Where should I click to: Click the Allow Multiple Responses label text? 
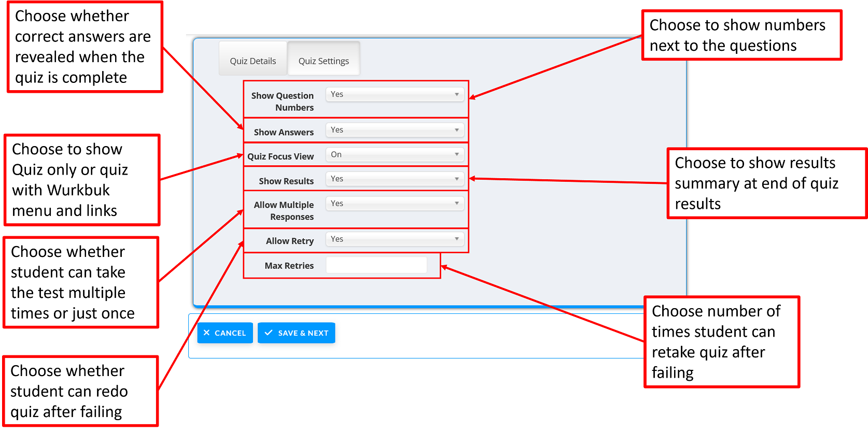pos(284,211)
